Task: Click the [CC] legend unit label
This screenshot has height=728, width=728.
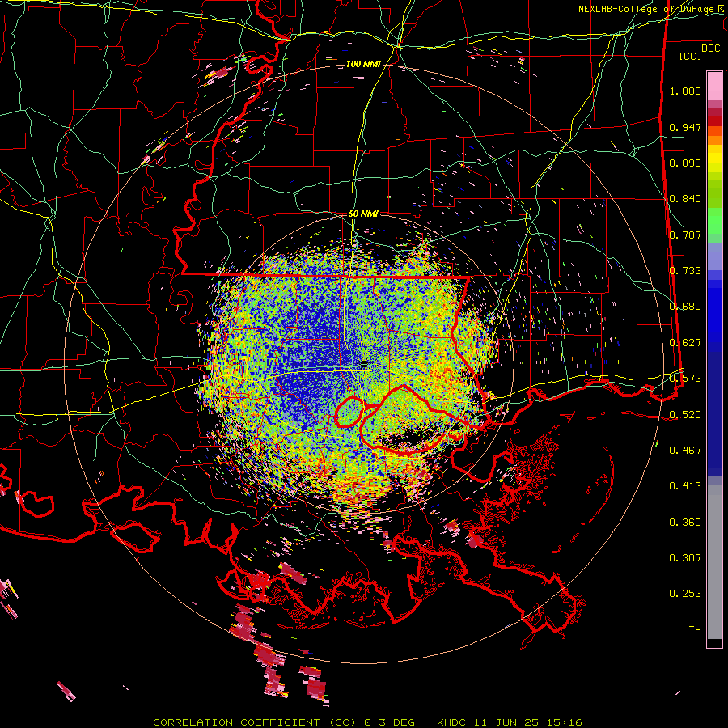Action: pos(690,56)
